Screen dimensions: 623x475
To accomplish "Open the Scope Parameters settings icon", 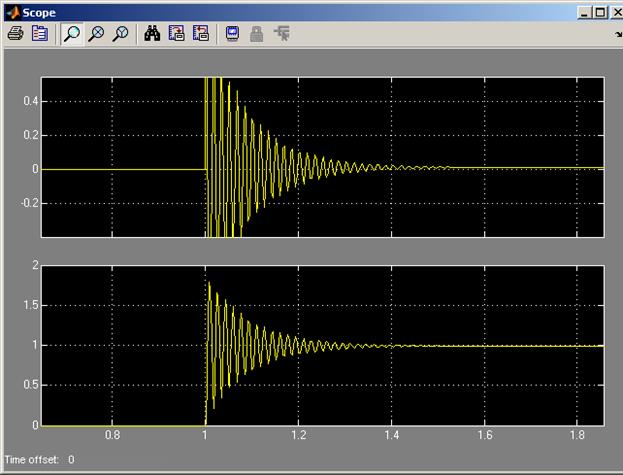I will (x=40, y=33).
